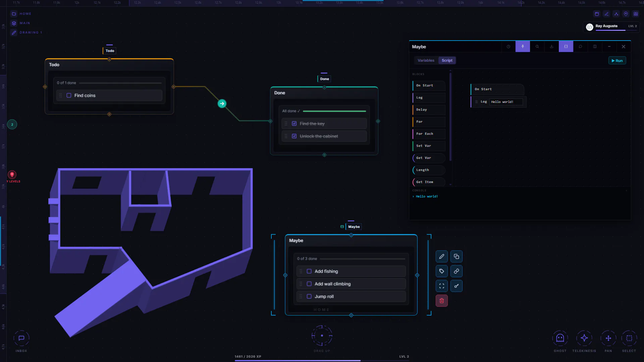Uncheck the Unlock the cabinet checkbox
Screen dimensions: 644x362
pyautogui.click(x=294, y=136)
